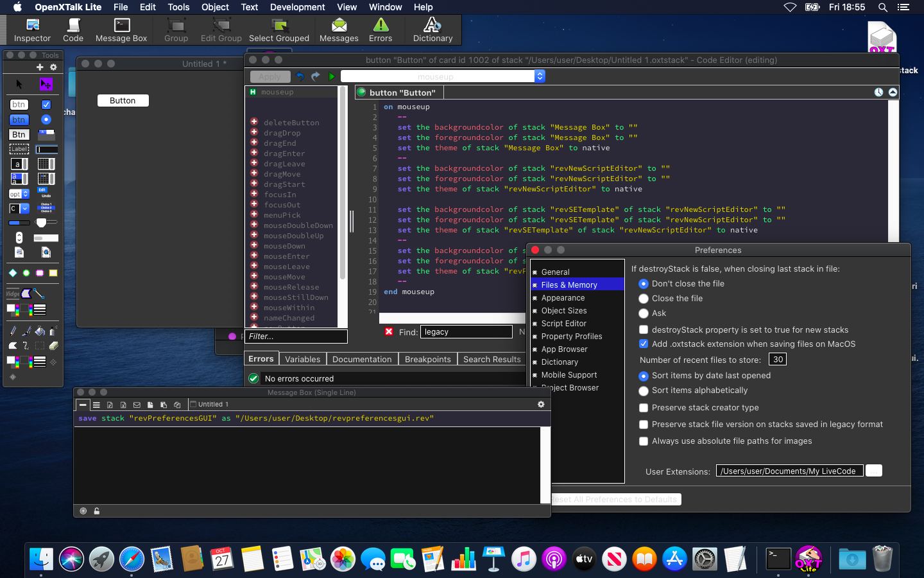This screenshot has height=578, width=924.
Task: Switch Message Box to single-line mode
Action: [83, 405]
